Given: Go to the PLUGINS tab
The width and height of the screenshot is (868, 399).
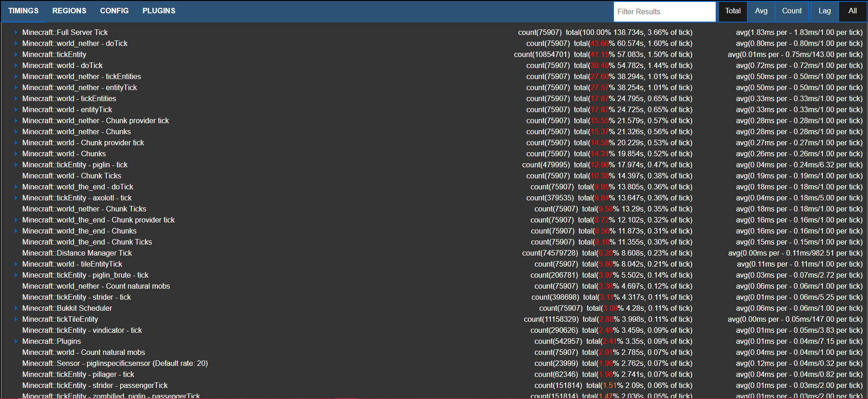Looking at the screenshot, I should pyautogui.click(x=159, y=11).
